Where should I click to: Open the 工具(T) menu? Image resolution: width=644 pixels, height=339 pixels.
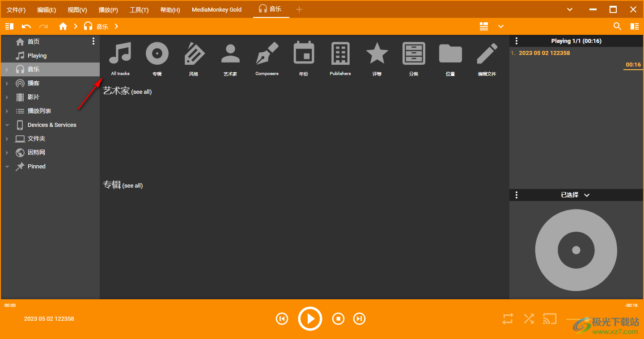click(139, 10)
